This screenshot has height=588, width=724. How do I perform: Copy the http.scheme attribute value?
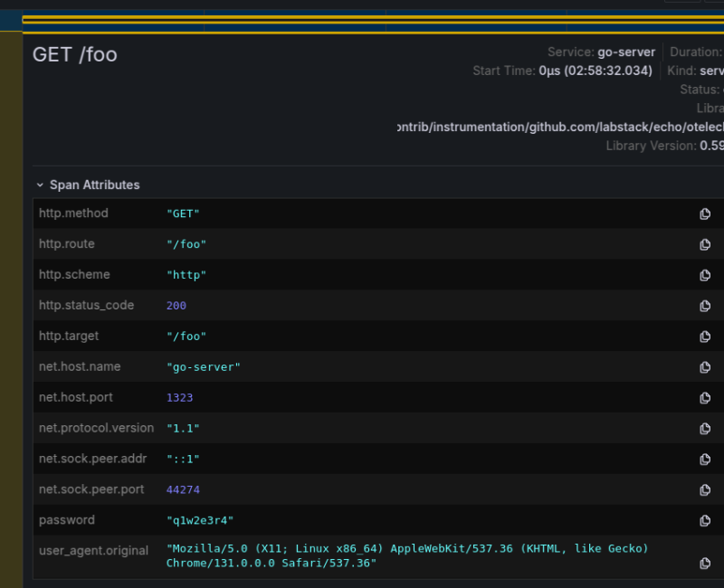pos(705,276)
